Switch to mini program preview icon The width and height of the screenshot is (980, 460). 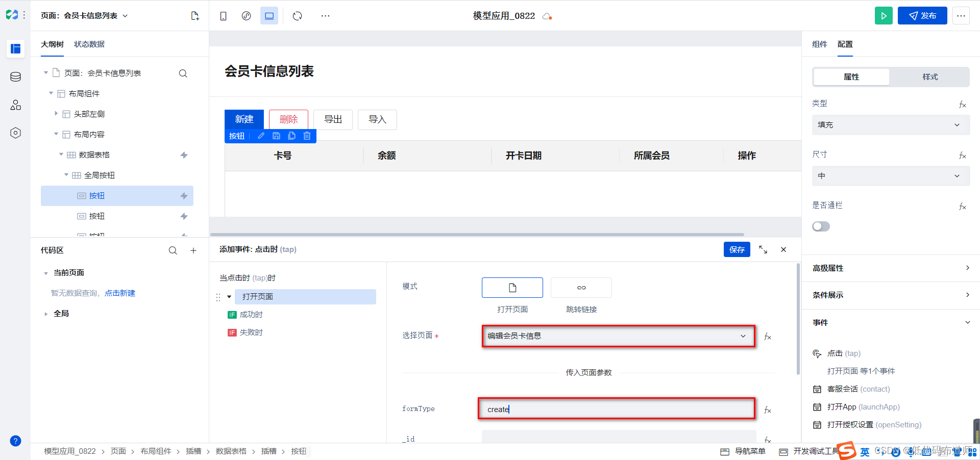246,16
